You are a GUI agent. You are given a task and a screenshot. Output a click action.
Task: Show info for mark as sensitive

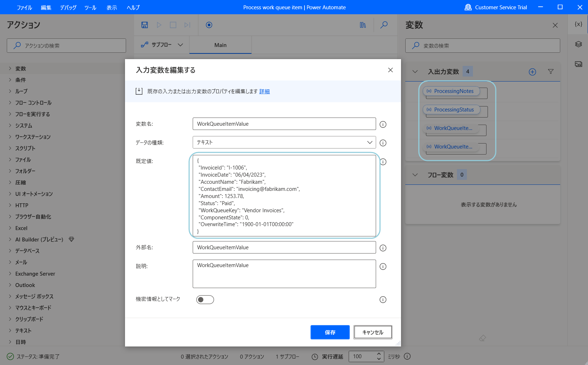coord(383,299)
